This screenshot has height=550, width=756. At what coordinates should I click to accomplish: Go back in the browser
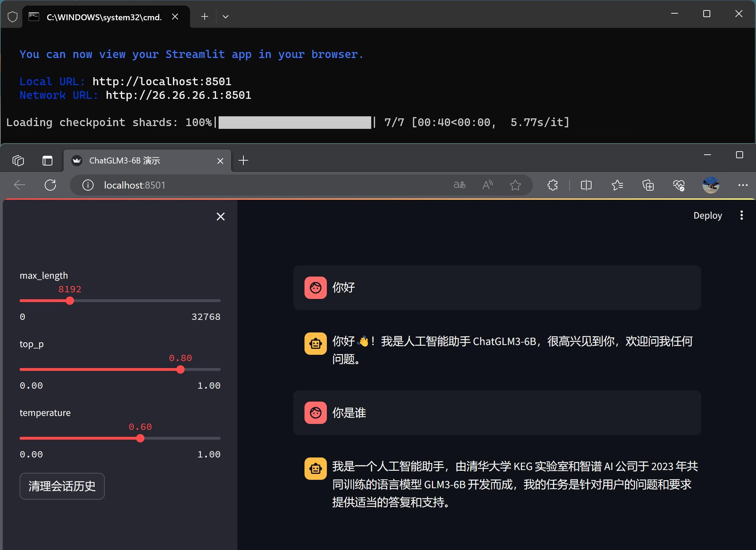click(x=20, y=185)
